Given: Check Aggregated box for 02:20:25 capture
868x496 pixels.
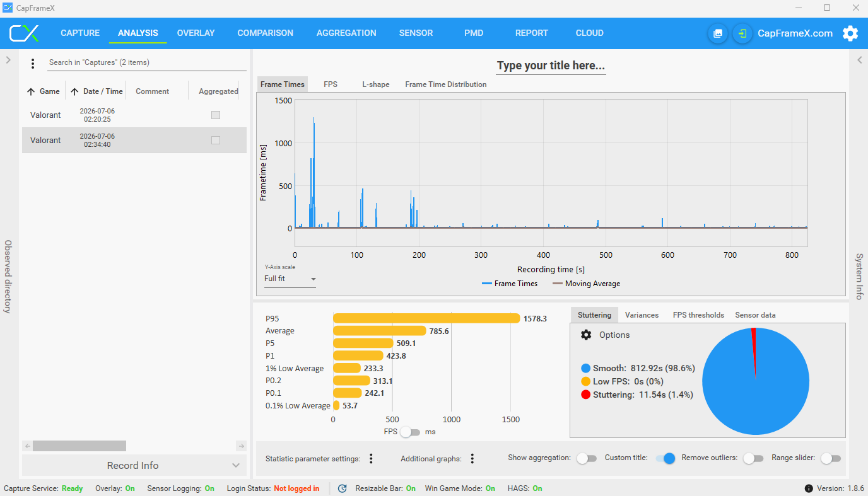Looking at the screenshot, I should pyautogui.click(x=216, y=115).
